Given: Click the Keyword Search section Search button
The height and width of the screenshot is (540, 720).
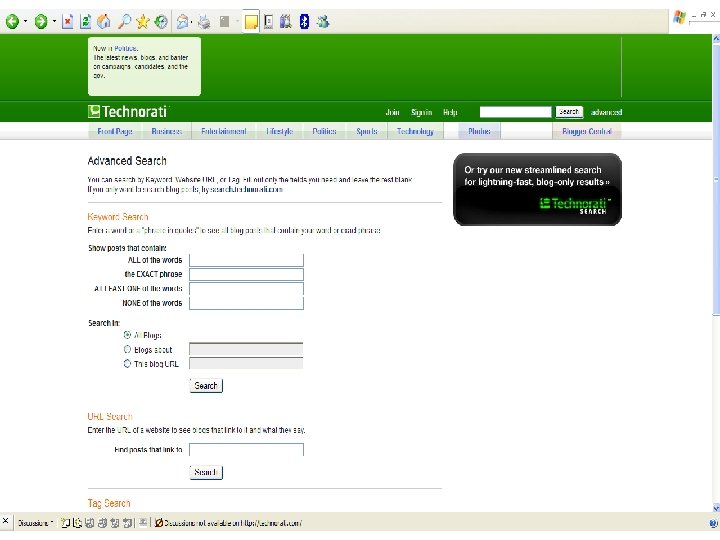Looking at the screenshot, I should point(206,386).
